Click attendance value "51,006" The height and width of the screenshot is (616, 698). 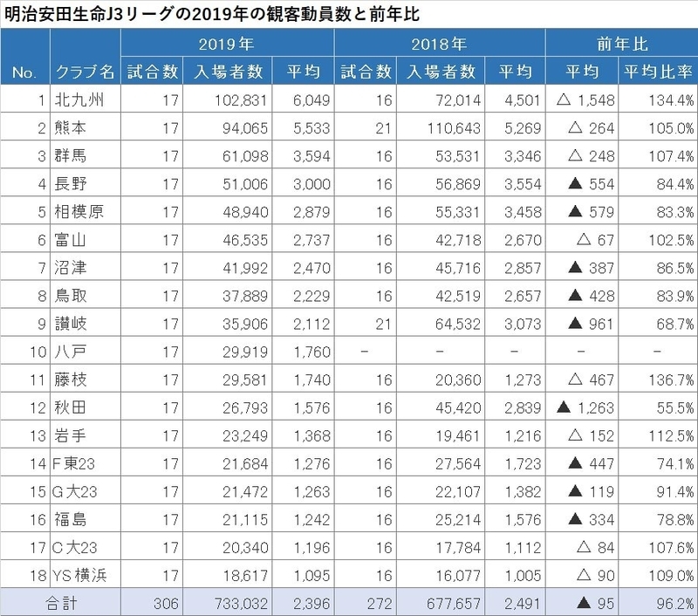tap(245, 184)
